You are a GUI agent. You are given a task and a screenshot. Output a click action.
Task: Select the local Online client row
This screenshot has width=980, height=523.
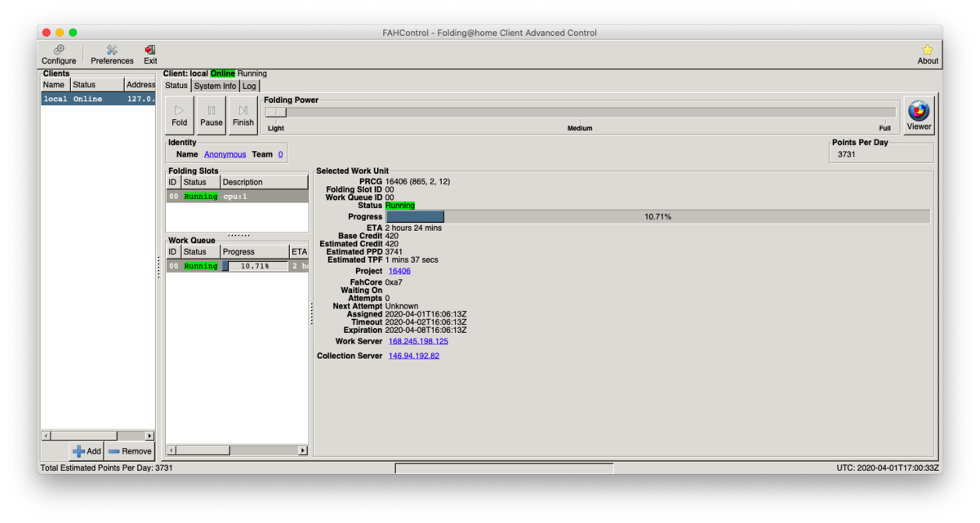click(x=98, y=99)
